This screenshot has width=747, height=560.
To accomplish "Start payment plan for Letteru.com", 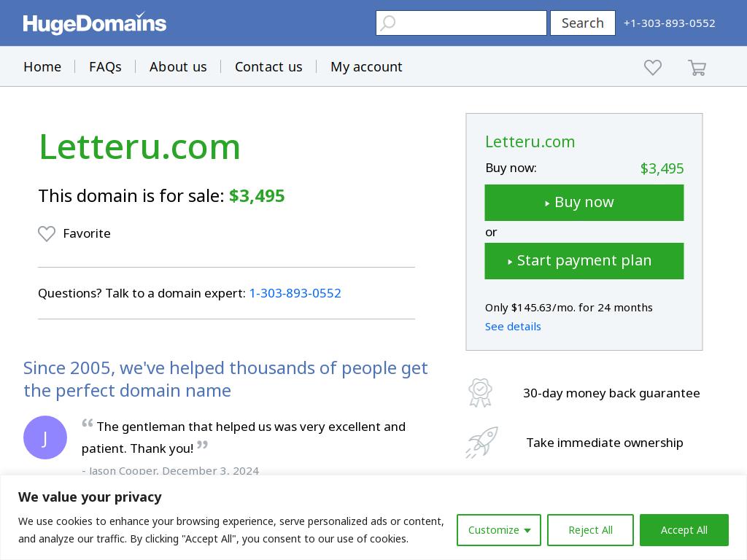I will point(584,261).
